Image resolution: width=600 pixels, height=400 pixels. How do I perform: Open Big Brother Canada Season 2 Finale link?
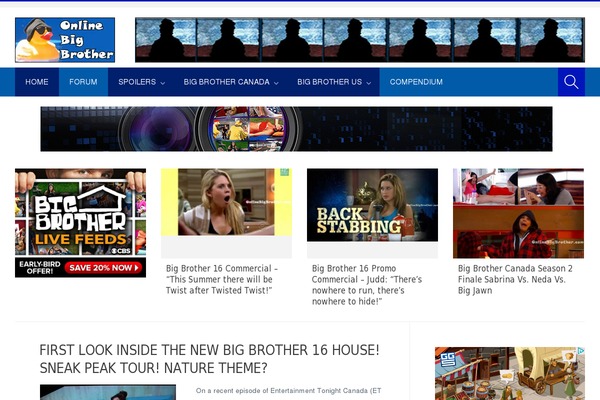515,279
